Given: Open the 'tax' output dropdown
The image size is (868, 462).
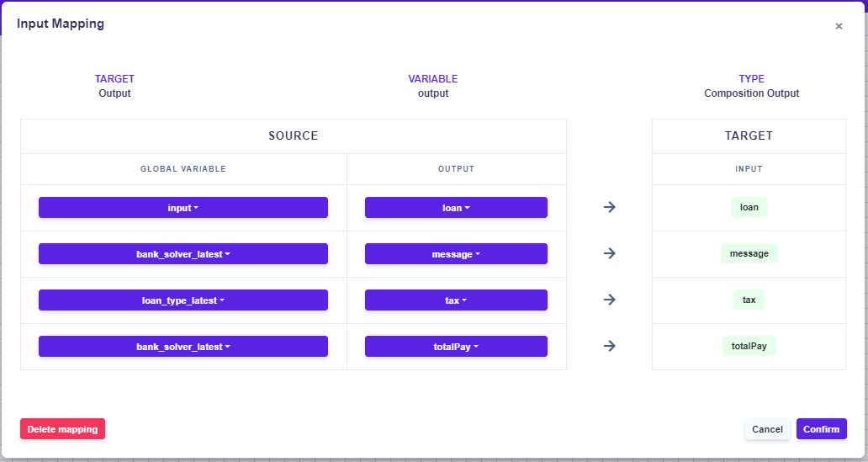Looking at the screenshot, I should [456, 300].
